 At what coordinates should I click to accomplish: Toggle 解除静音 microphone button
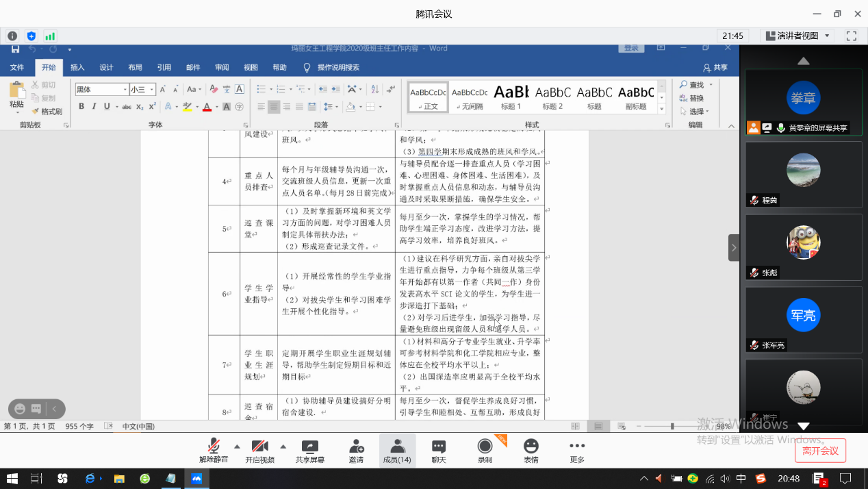pos(214,451)
